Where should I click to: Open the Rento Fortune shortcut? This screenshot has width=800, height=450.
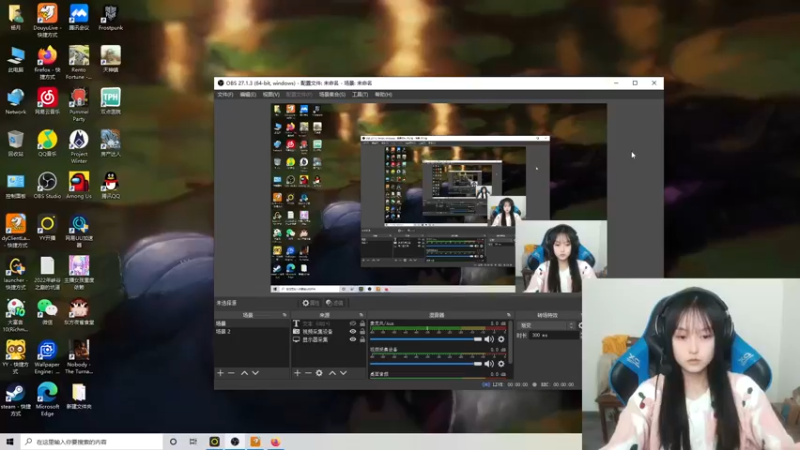click(79, 62)
